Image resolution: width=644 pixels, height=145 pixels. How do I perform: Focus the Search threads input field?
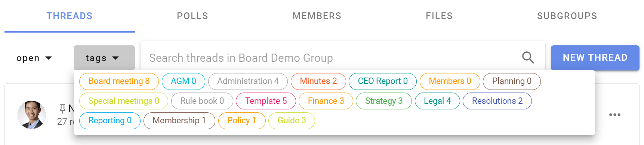pos(331,58)
